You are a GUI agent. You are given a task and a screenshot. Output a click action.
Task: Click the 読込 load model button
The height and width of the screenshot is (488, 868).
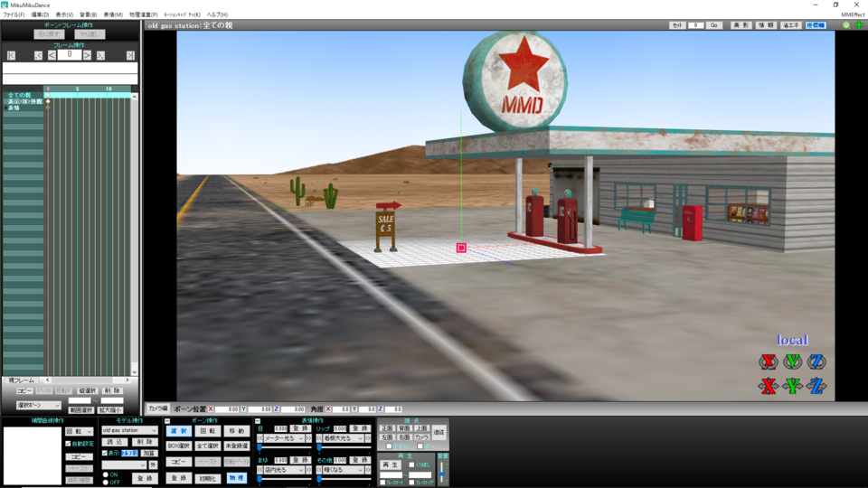click(115, 442)
